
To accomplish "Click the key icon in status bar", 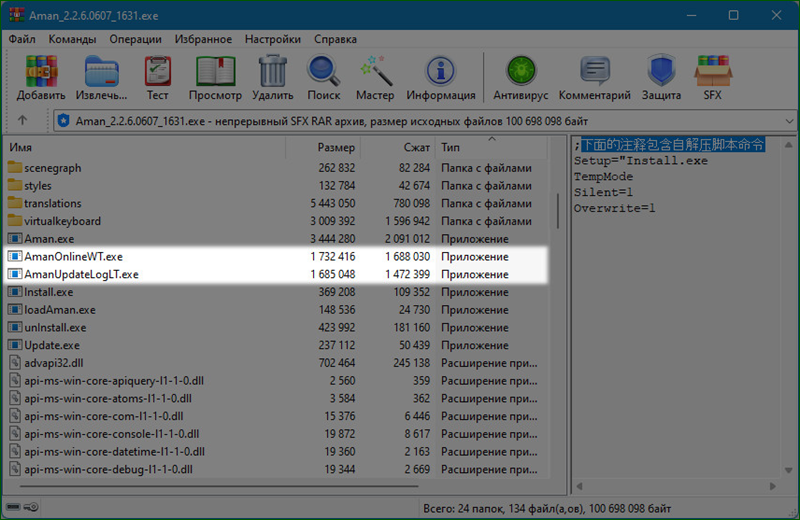I will tap(31, 507).
